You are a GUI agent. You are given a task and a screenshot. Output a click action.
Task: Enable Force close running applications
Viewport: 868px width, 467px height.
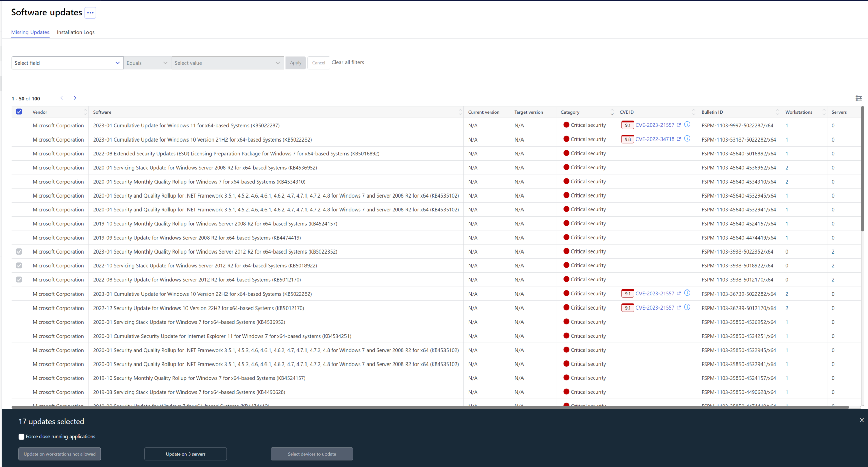(x=21, y=437)
